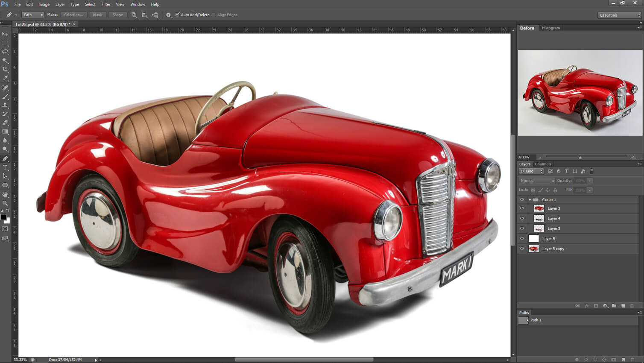The width and height of the screenshot is (644, 363).
Task: Select the Clone Stamp tool
Action: click(x=5, y=105)
